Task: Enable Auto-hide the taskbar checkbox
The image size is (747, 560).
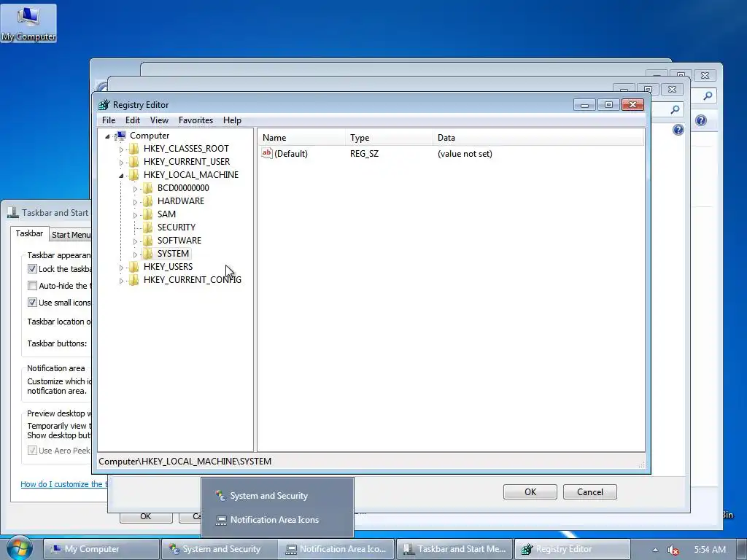Action: pos(32,285)
